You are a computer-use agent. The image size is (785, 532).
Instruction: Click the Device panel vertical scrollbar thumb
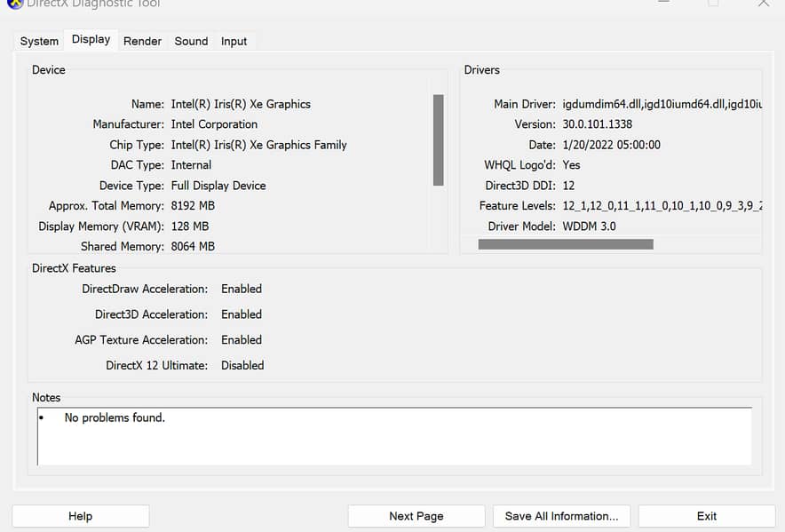[438, 139]
